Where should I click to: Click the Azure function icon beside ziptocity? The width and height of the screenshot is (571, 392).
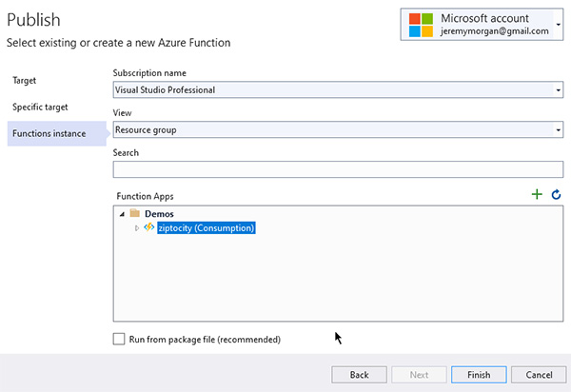point(149,227)
